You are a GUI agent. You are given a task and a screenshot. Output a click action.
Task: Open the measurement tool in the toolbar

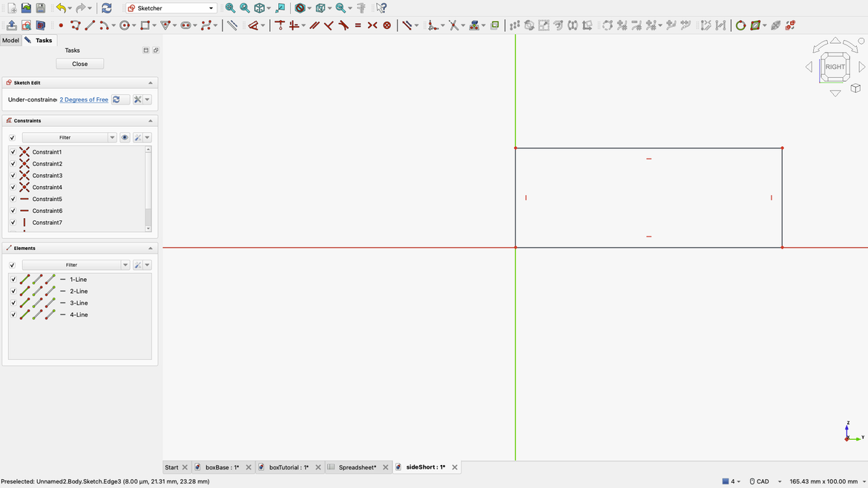point(361,7)
